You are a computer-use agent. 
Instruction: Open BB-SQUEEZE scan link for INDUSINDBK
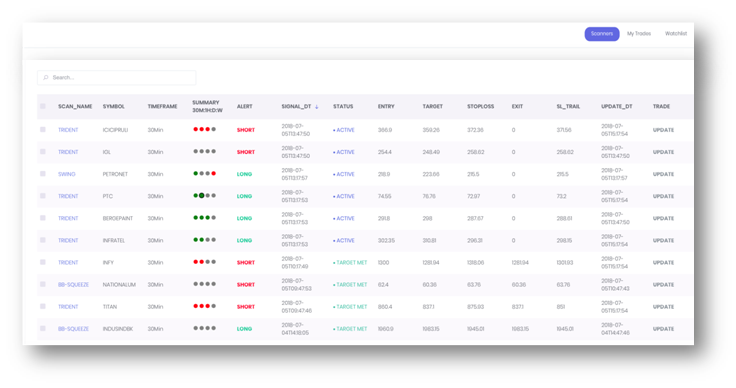(73, 329)
